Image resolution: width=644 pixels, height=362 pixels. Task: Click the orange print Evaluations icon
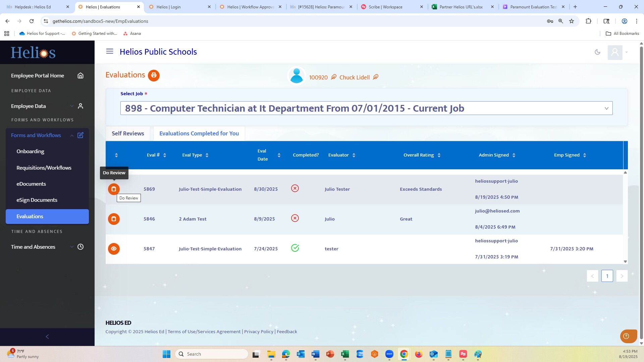tap(154, 75)
